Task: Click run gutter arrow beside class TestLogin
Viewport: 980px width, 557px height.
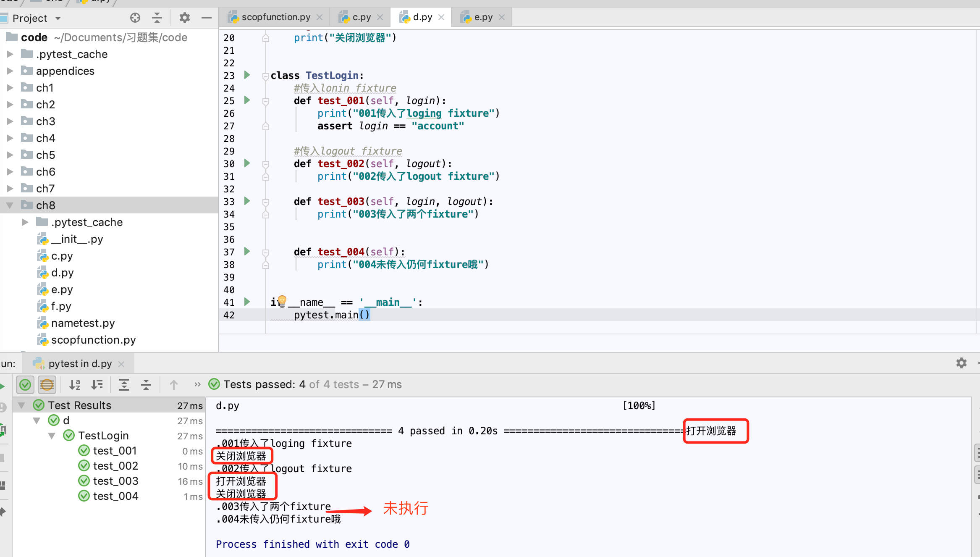Action: click(247, 75)
